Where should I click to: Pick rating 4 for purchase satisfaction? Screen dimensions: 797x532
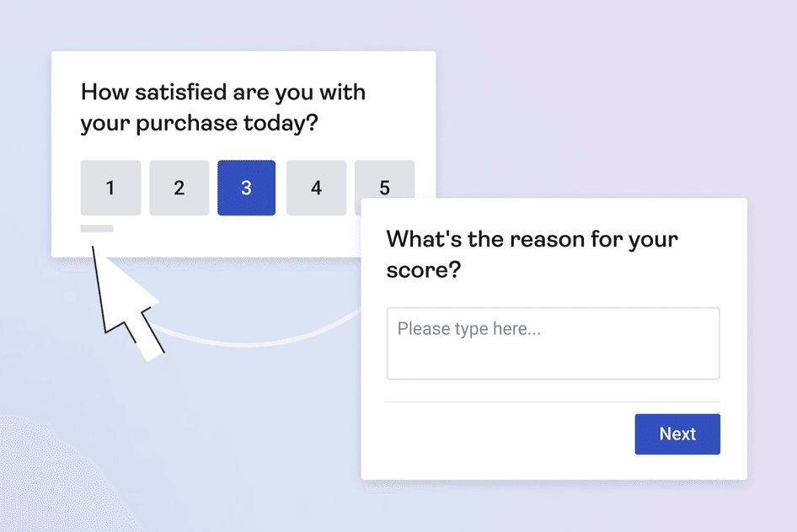pos(316,188)
